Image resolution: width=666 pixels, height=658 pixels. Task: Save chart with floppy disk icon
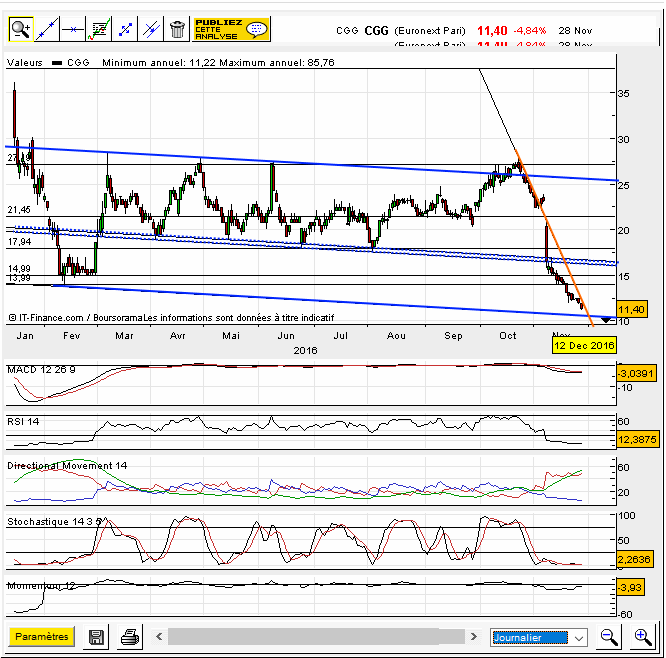click(97, 637)
